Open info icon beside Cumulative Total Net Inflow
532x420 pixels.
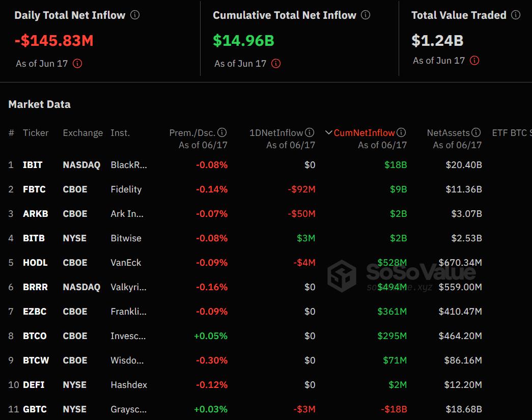point(366,15)
